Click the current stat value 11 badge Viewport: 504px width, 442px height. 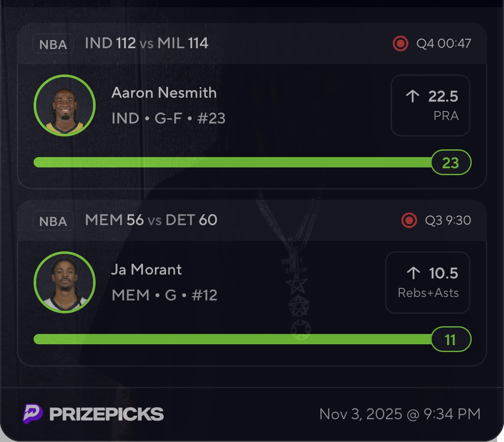tap(451, 340)
